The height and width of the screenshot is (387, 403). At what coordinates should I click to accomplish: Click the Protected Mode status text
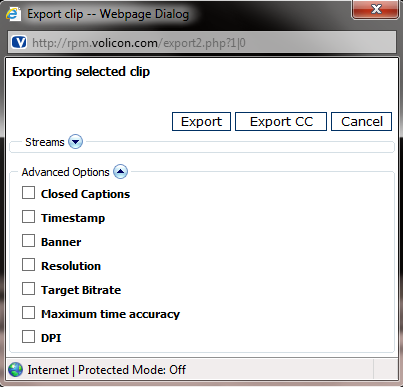click(x=132, y=370)
